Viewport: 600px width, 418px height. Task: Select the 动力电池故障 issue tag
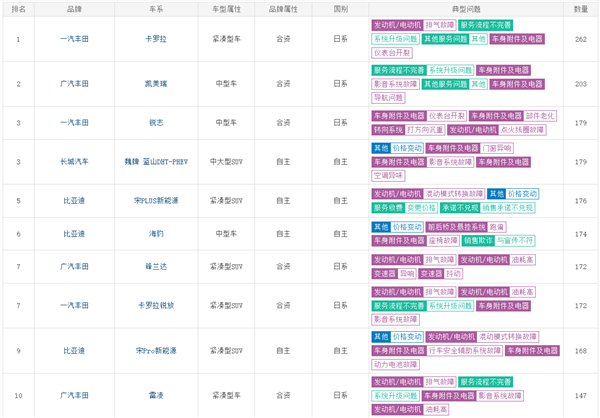[395, 365]
